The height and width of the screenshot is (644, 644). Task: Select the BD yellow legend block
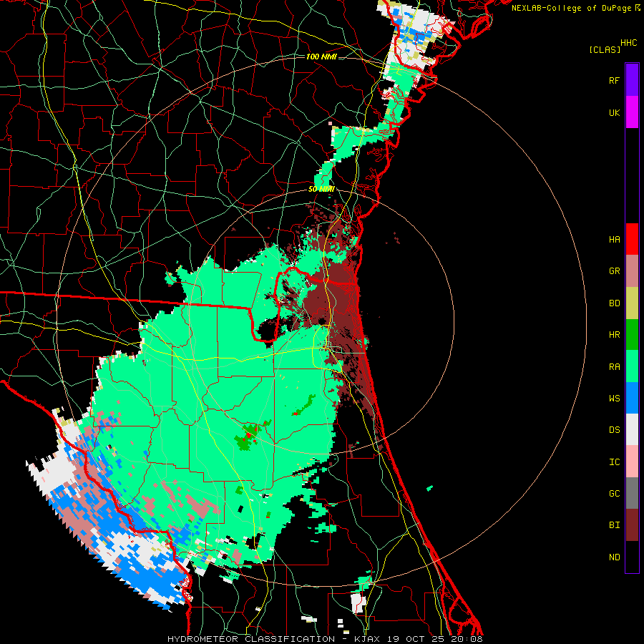point(632,303)
